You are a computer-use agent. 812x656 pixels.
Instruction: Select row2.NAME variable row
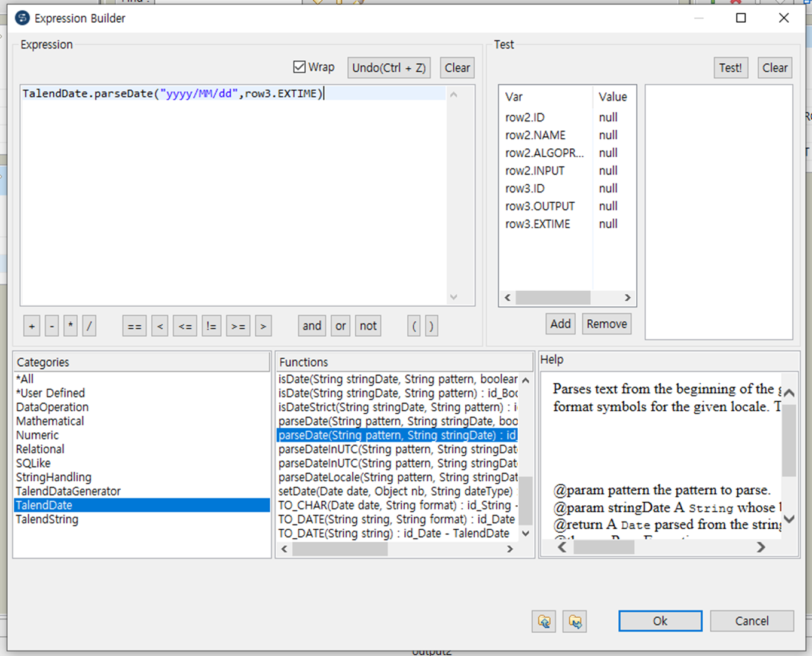coord(567,135)
